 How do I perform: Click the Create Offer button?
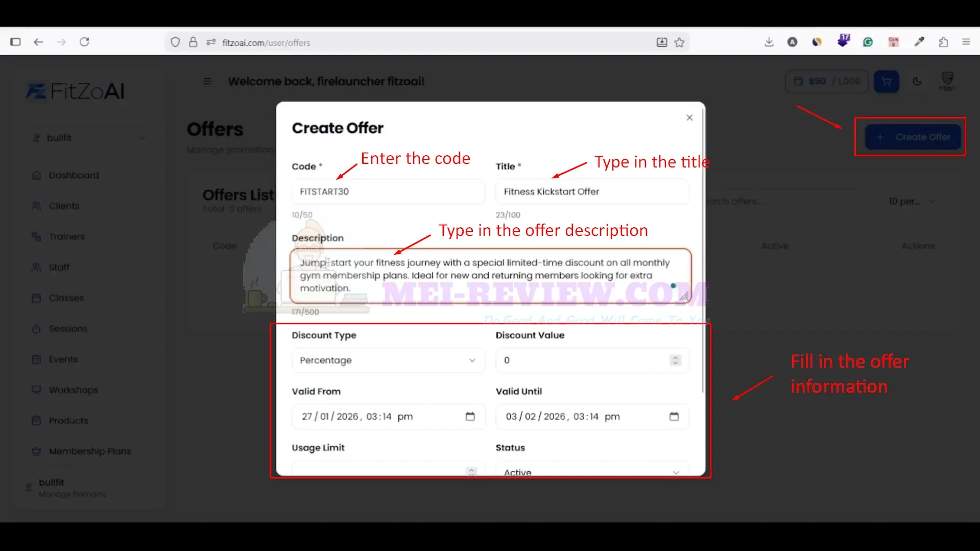(913, 137)
